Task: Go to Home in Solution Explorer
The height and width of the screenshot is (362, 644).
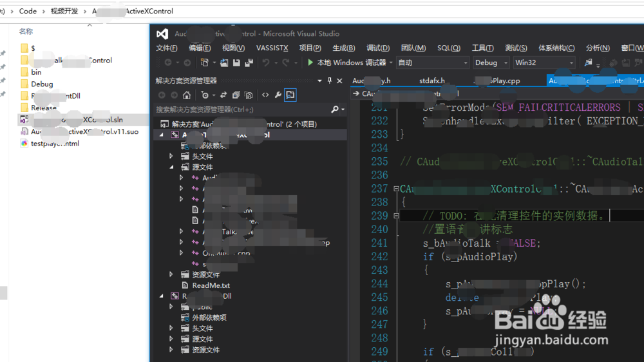Action: click(x=187, y=95)
